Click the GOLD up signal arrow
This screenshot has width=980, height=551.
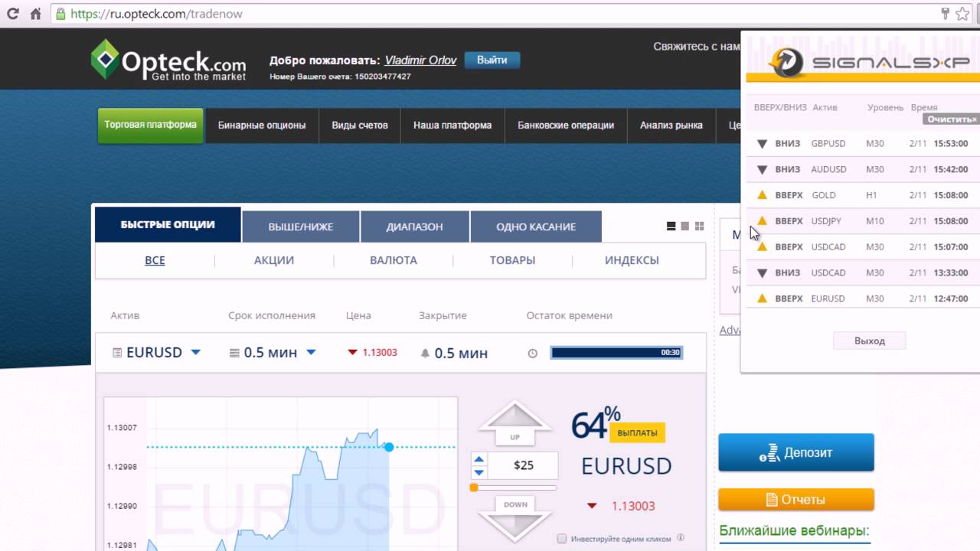(x=762, y=195)
